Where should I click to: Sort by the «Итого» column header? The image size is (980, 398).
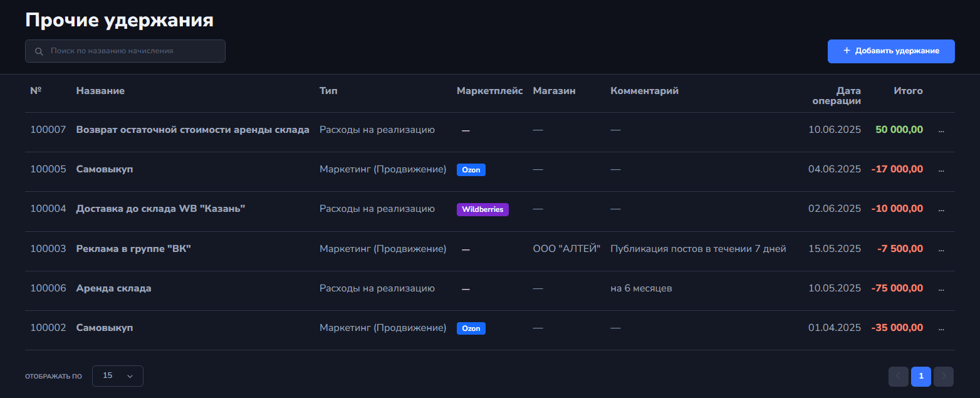pyautogui.click(x=908, y=91)
